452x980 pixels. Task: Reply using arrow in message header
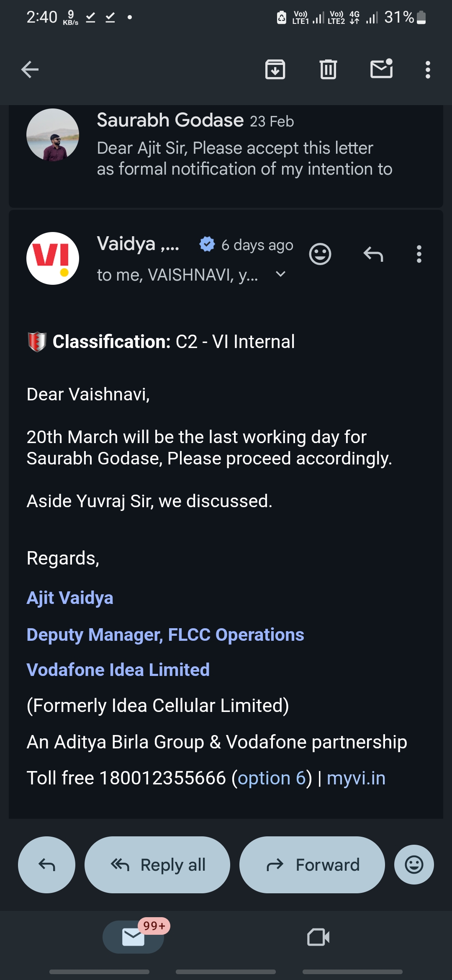pos(373,254)
